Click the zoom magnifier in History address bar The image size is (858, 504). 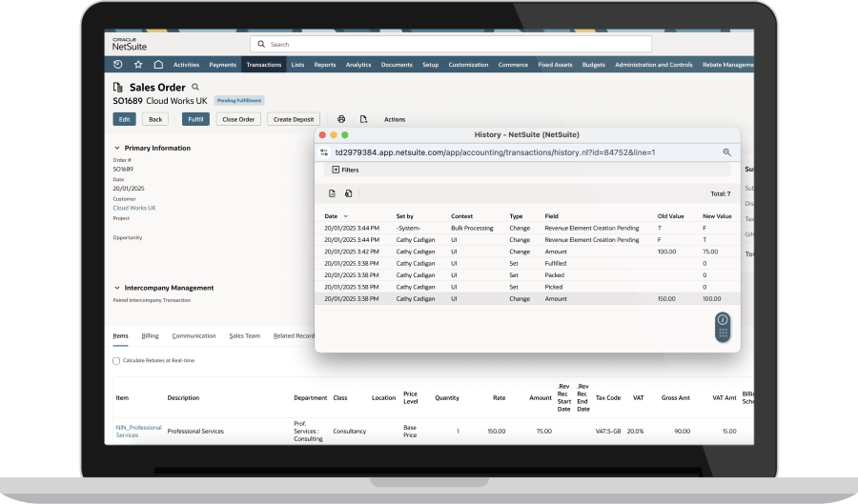726,152
